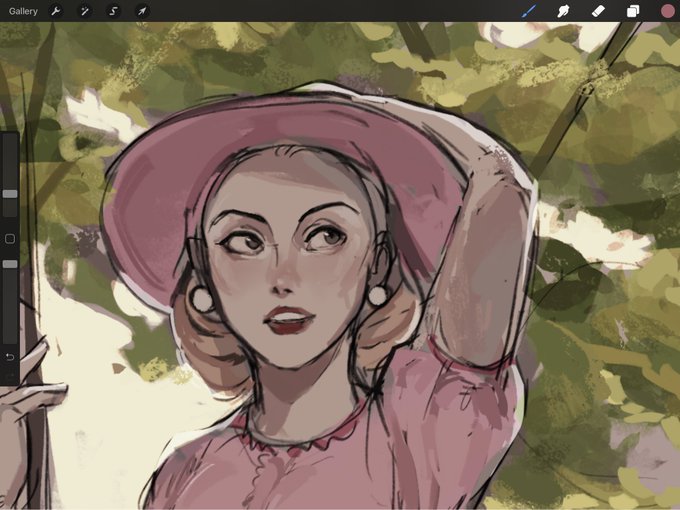Select the Eraser tool
This screenshot has height=510, width=680.
tap(598, 11)
